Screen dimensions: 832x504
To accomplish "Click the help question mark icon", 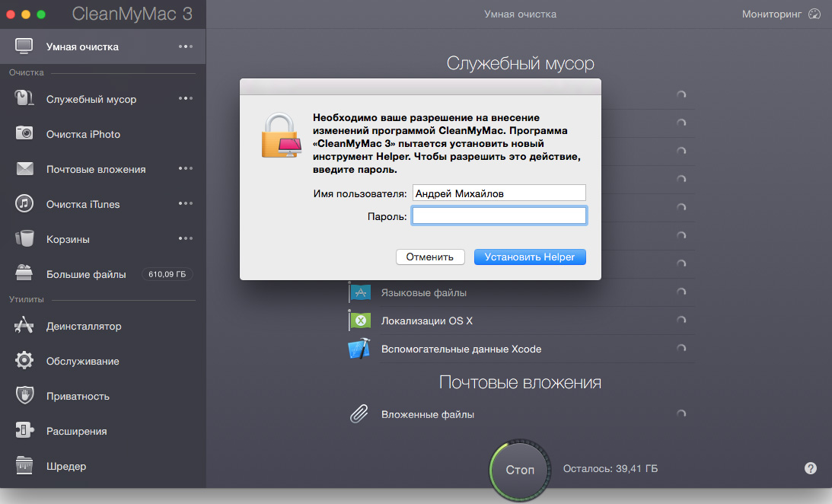I will point(810,468).
